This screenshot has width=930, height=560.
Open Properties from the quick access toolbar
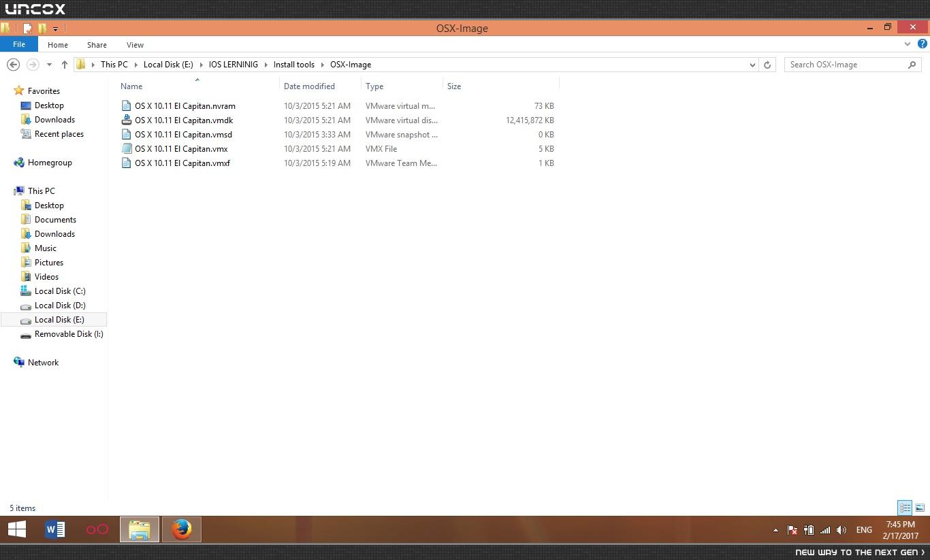click(27, 29)
